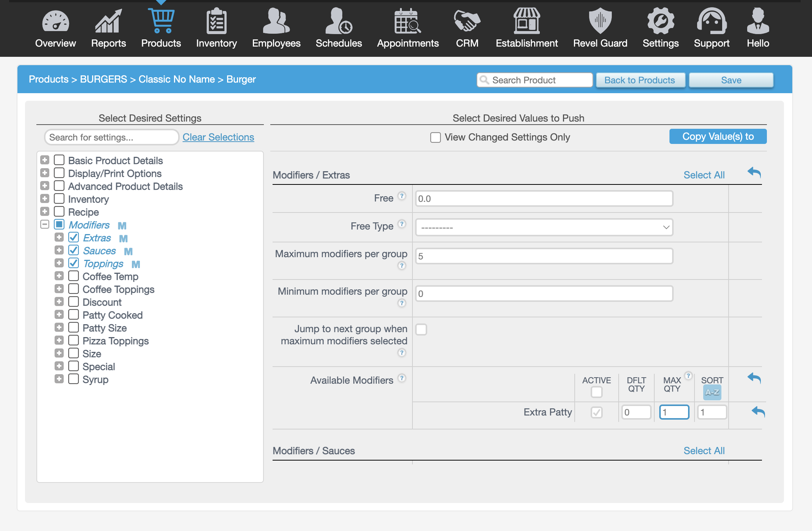812x531 pixels.
Task: Open Schedules icon in top navigation
Action: [339, 22]
